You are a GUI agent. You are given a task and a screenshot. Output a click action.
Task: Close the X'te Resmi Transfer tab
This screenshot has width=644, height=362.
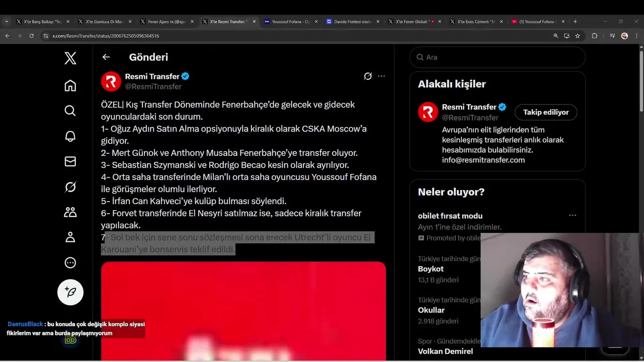[x=254, y=22]
